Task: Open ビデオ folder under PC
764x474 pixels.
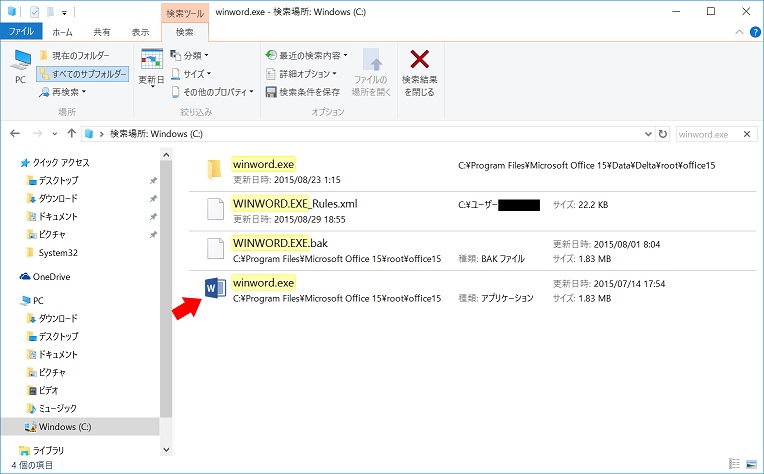Action: [x=43, y=391]
